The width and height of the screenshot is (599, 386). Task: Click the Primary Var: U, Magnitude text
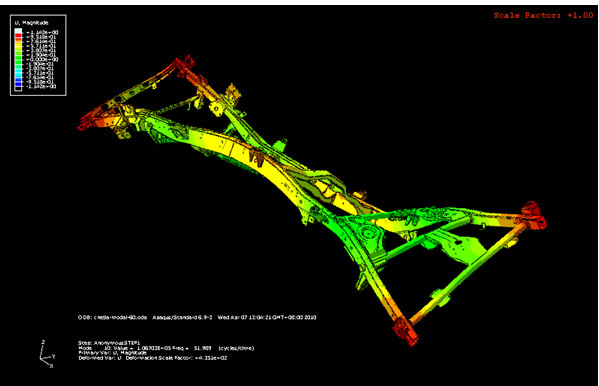113,353
